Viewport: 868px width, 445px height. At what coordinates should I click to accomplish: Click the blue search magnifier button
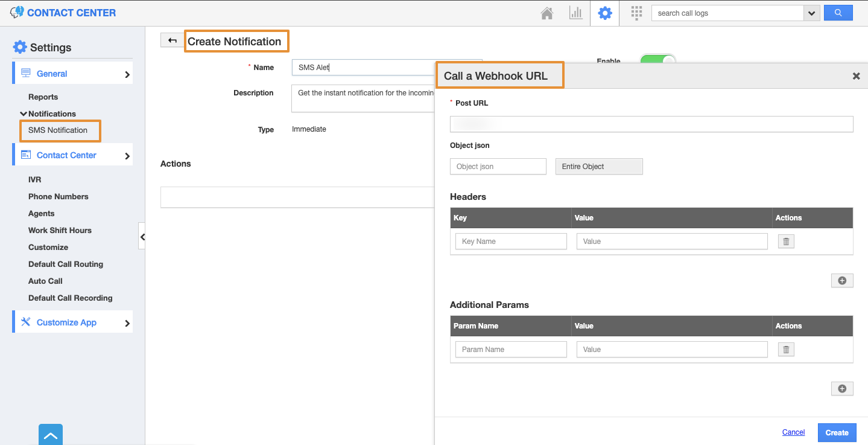coord(838,13)
